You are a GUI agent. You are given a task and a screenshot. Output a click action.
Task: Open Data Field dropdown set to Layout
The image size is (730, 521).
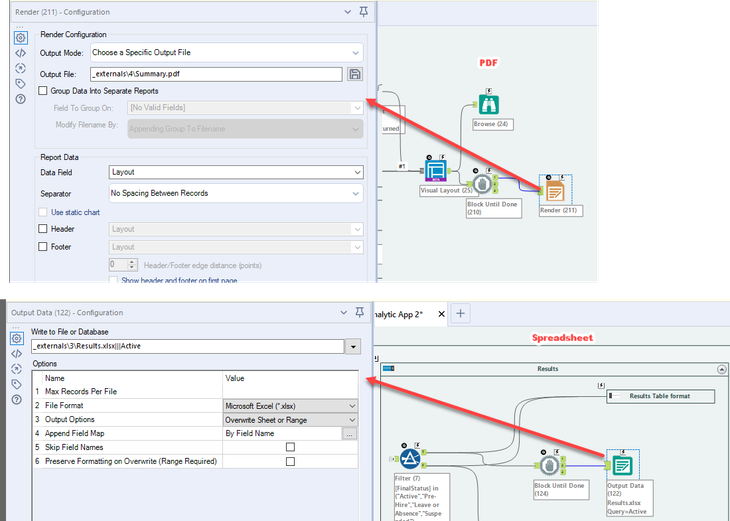[x=236, y=172]
